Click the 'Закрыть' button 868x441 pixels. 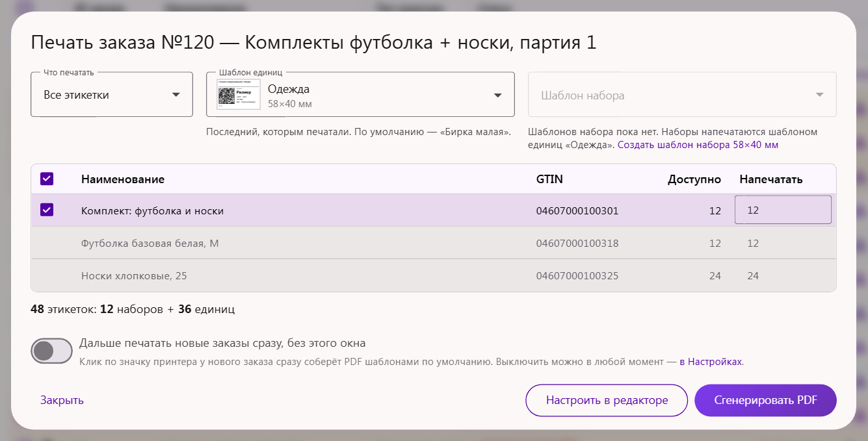(62, 400)
